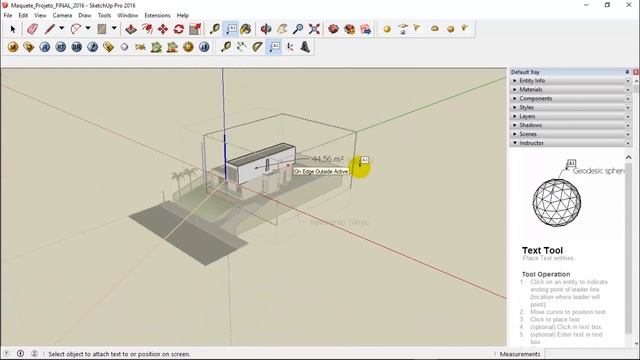
Task: Open the Draw menu
Action: (x=84, y=16)
